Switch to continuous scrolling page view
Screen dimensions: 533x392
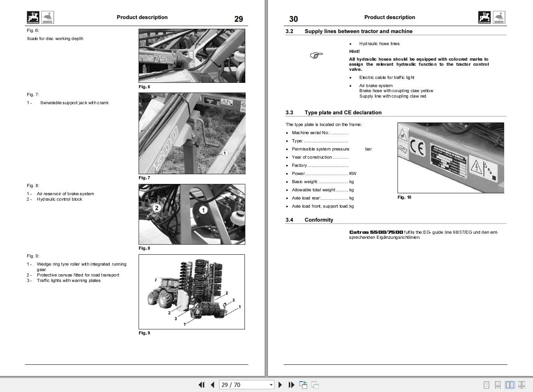[498, 385]
